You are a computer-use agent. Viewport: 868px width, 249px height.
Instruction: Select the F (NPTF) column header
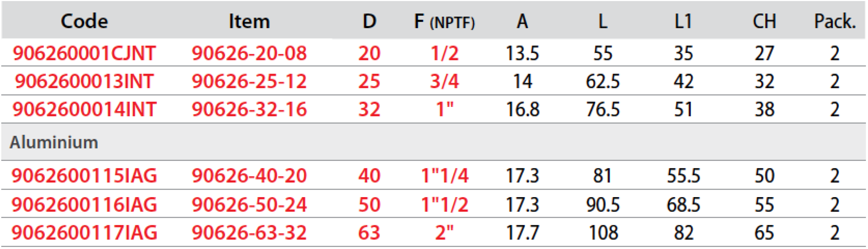click(x=444, y=21)
